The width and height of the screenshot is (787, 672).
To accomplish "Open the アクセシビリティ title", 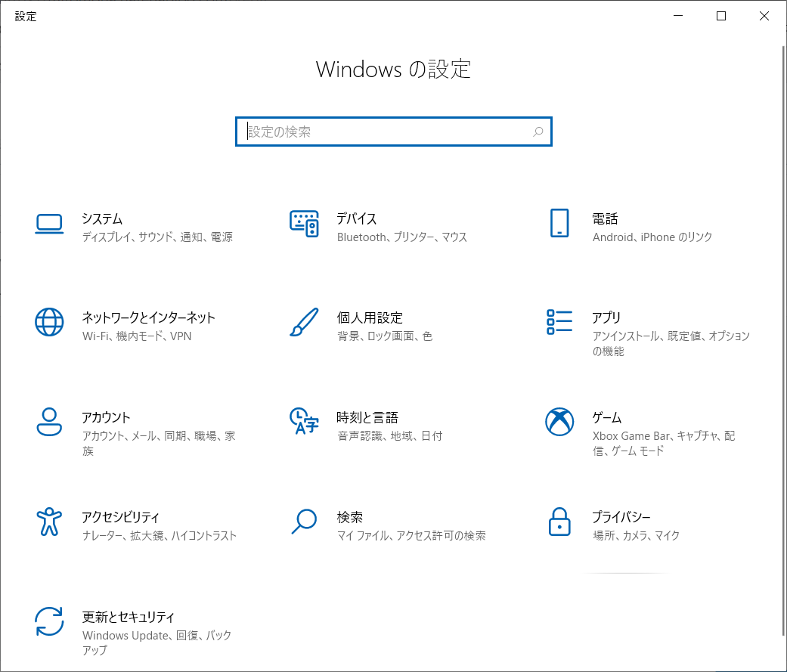I will tap(120, 516).
